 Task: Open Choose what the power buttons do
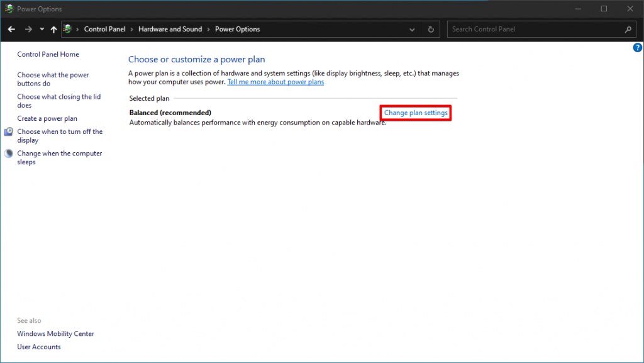[x=53, y=79]
